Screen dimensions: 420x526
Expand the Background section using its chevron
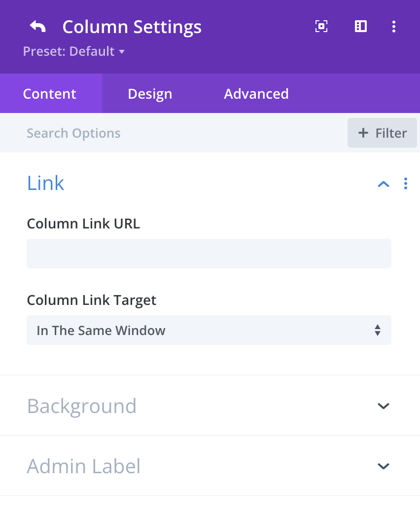[x=383, y=406]
